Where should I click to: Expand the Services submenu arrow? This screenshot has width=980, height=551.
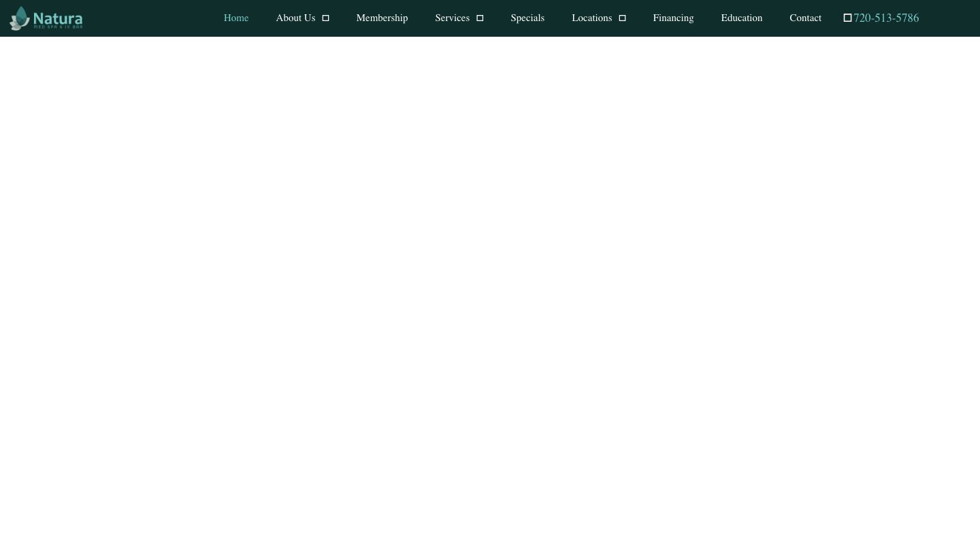(x=480, y=18)
